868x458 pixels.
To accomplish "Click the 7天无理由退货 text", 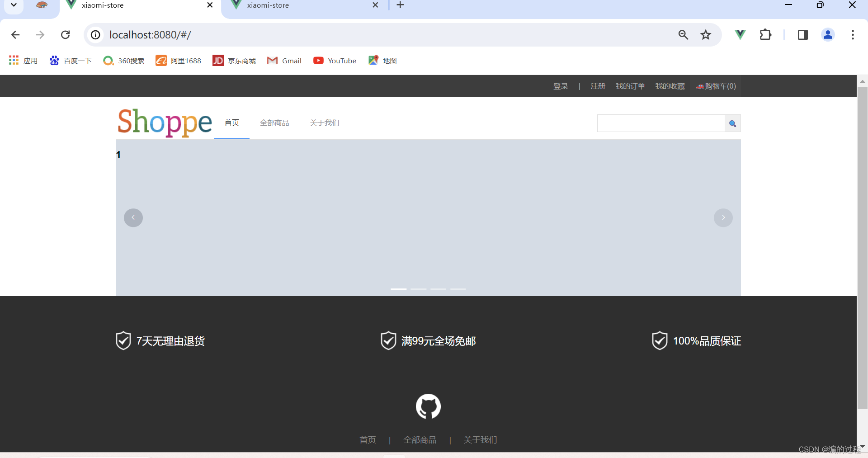I will click(x=170, y=341).
